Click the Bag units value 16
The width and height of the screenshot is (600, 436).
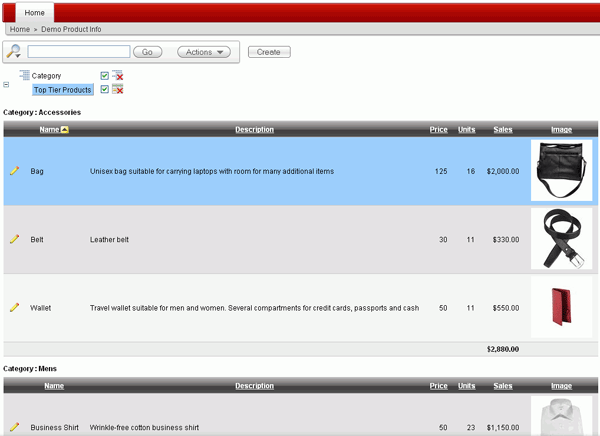click(471, 171)
